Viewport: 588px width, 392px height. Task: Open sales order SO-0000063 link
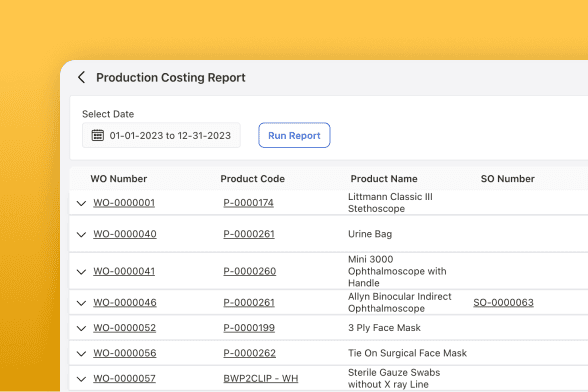coord(503,302)
